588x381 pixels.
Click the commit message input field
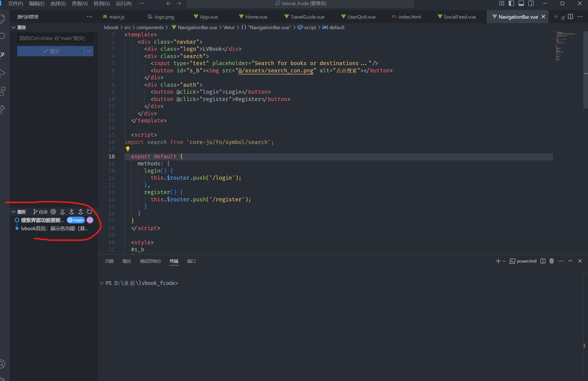tap(55, 38)
